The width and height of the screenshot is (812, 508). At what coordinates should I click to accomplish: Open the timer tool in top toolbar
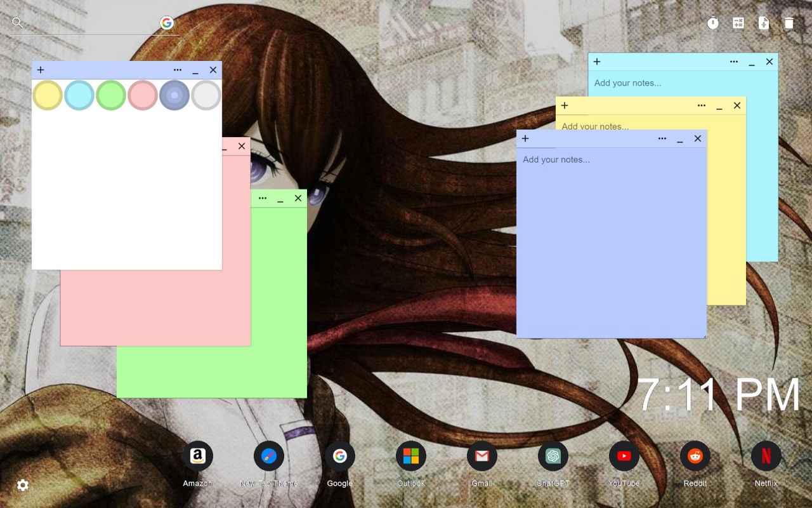coord(713,23)
